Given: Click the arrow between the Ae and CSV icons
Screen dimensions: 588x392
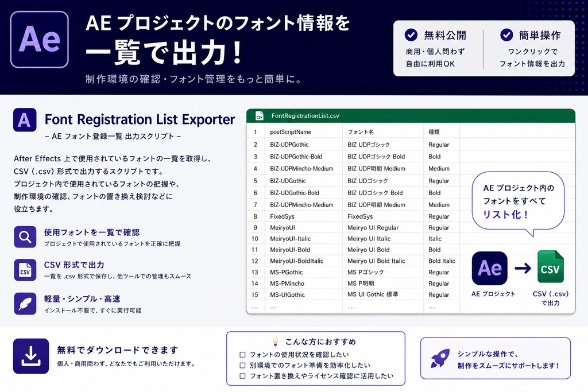Looking at the screenshot, I should [x=523, y=268].
